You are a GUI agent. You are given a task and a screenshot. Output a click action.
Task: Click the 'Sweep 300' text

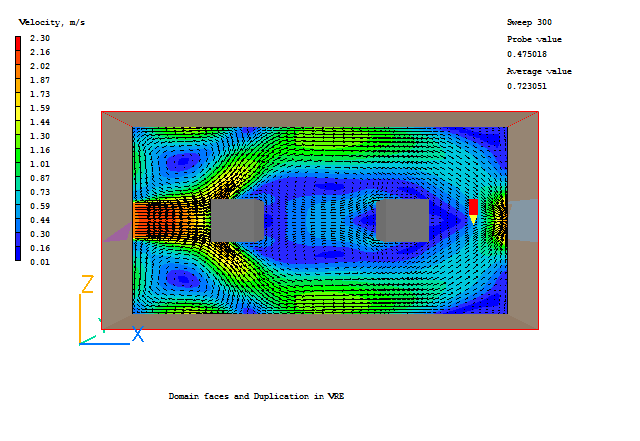click(x=529, y=22)
